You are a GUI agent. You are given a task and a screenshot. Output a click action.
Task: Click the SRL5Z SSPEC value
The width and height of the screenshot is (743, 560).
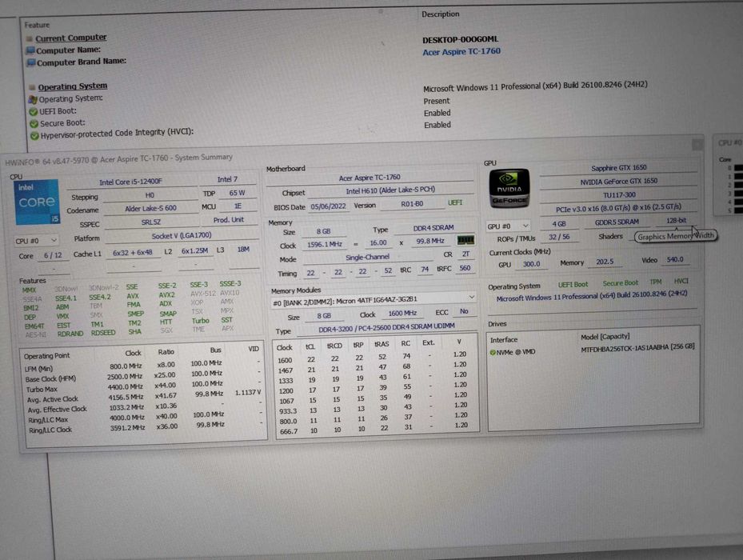pyautogui.click(x=150, y=222)
